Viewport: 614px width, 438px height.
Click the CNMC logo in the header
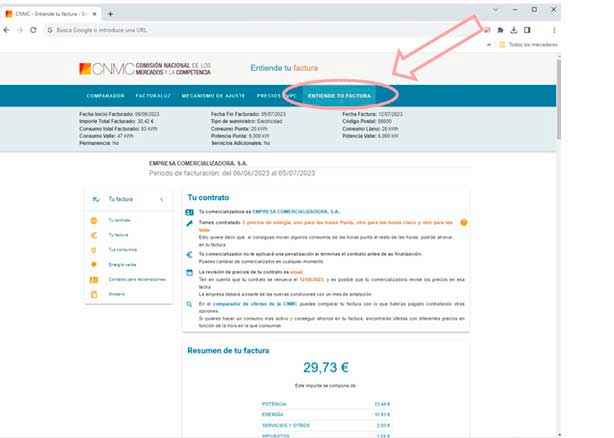pos(145,69)
